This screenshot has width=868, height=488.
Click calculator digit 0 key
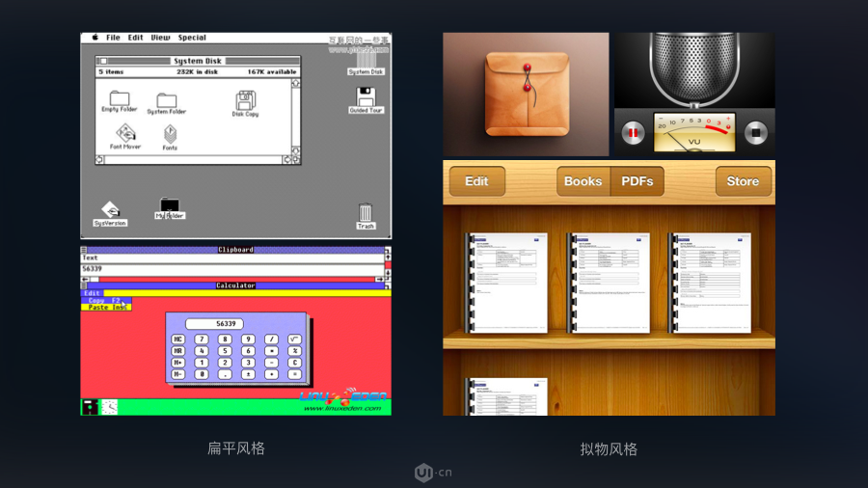(x=202, y=374)
